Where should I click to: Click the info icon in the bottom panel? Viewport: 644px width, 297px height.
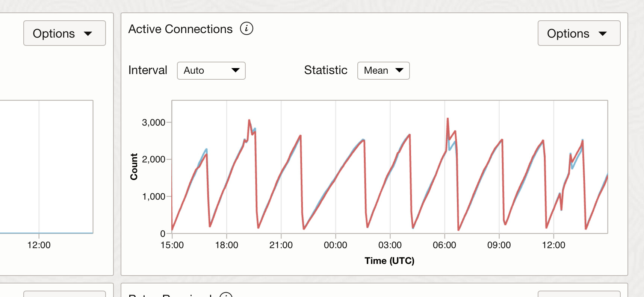click(x=226, y=294)
